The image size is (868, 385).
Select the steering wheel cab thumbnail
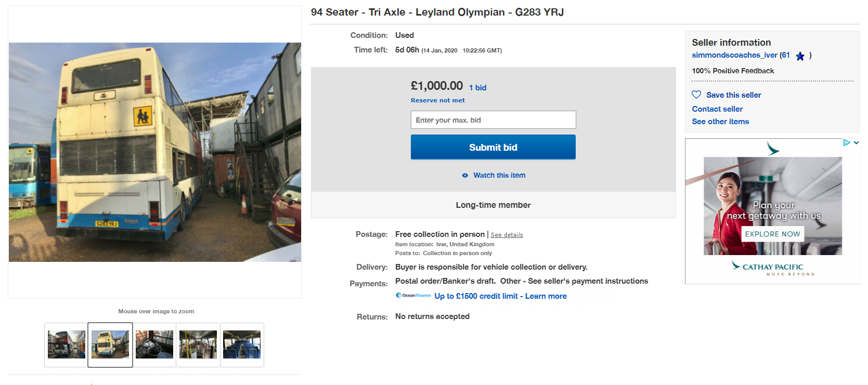(x=154, y=344)
